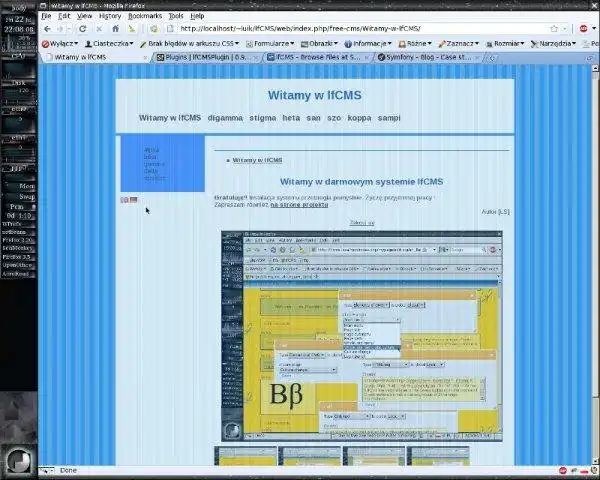Screen dimensions: 600x480
Task: Switch to 'lfCMS - Browse files' tab
Action: [319, 57]
